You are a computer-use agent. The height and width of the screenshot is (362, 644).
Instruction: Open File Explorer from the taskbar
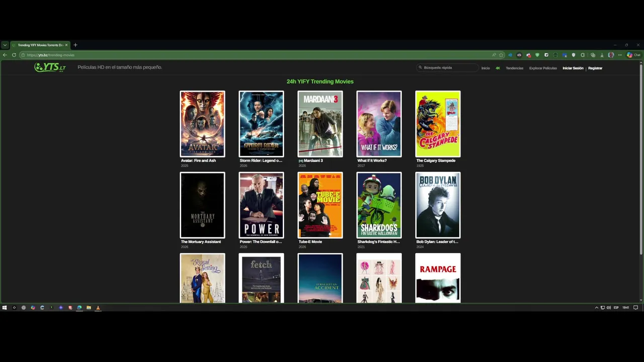[x=89, y=308]
